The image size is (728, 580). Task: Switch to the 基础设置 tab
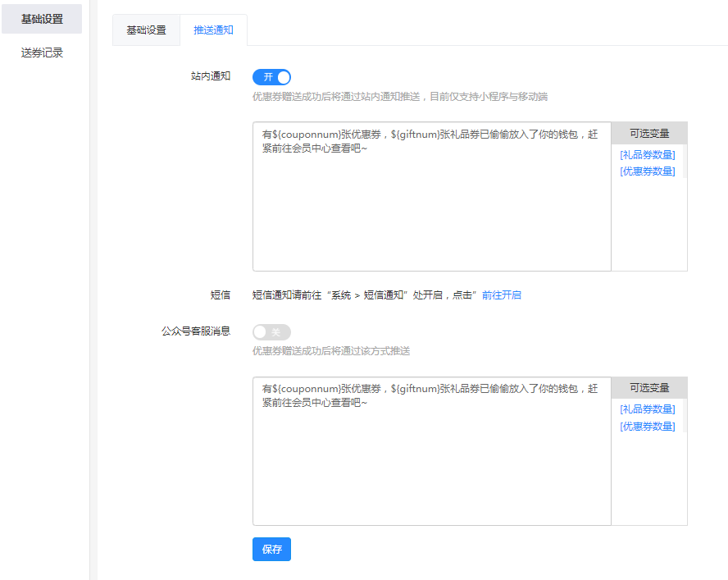tap(146, 30)
